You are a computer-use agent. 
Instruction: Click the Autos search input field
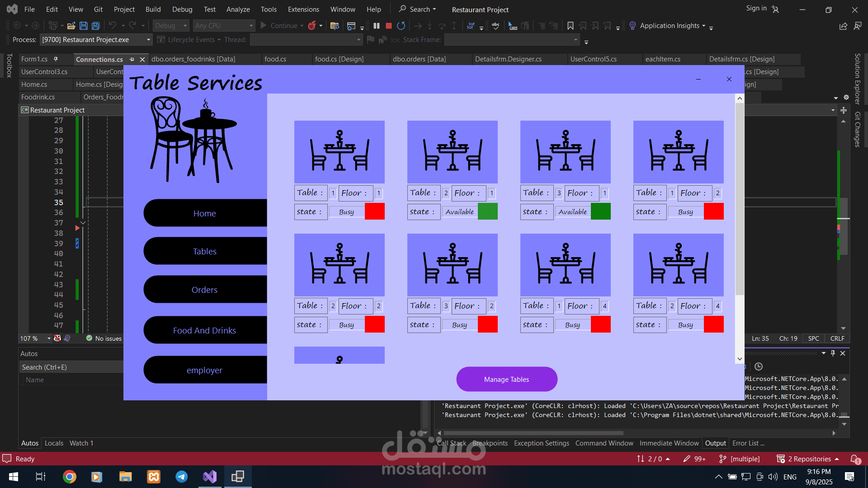click(71, 367)
